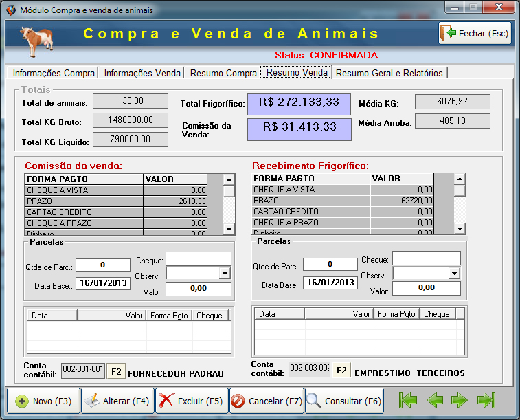This screenshot has height=420, width=520.
Task: Click conta contábil field 002-003-00
Action: [x=309, y=369]
